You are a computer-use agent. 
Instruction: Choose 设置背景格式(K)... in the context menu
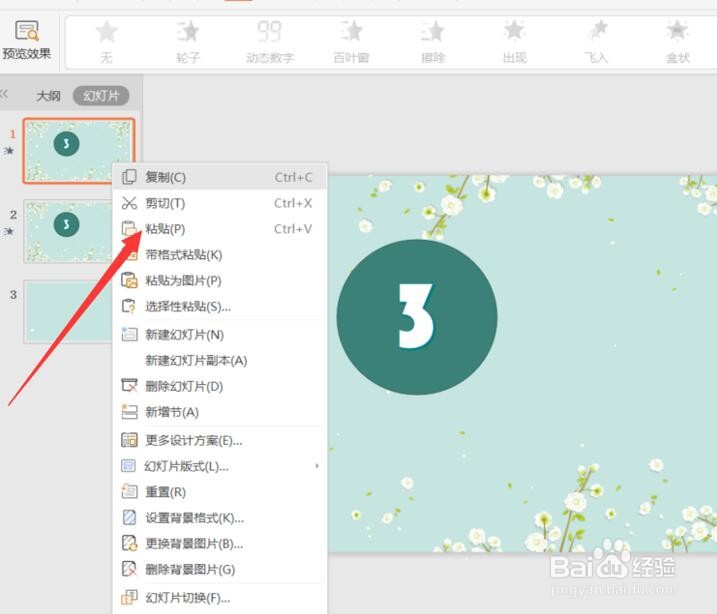point(220,518)
